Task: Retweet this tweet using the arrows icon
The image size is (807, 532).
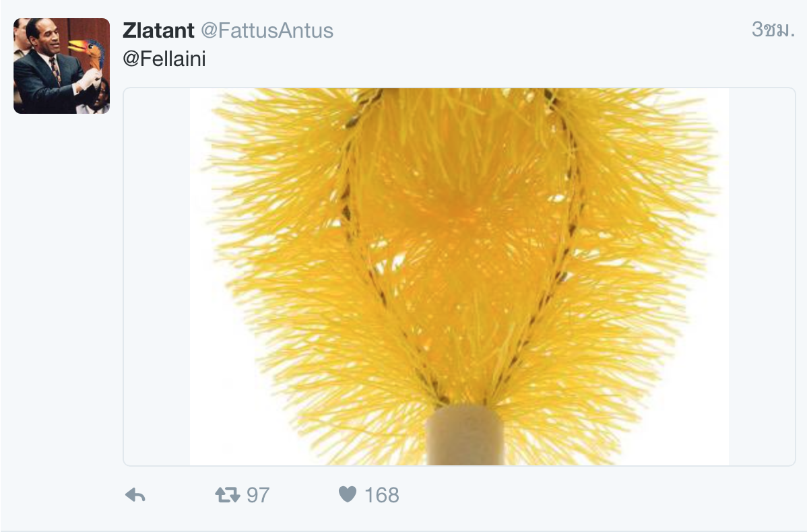Action: point(227,496)
